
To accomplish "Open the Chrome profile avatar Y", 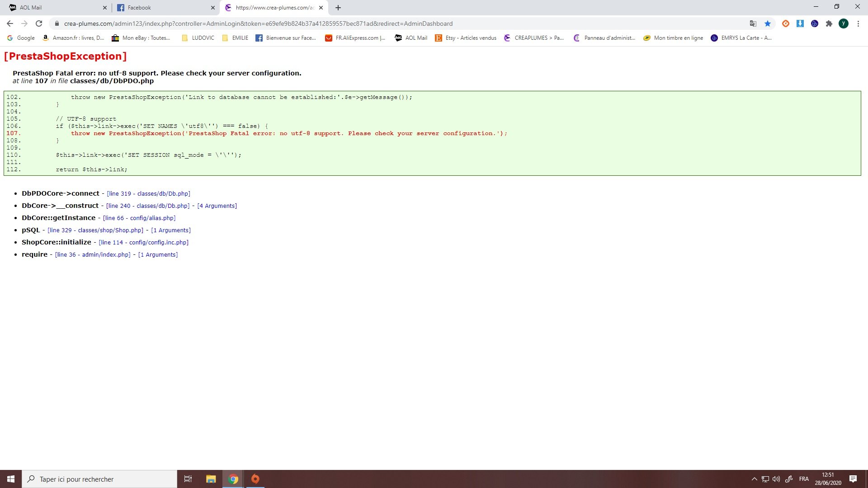I will pyautogui.click(x=844, y=23).
